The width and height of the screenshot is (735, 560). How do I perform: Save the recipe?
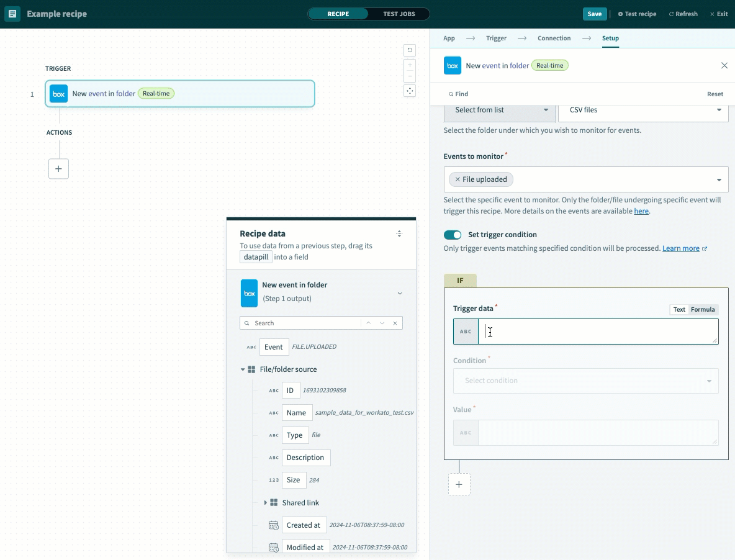[594, 14]
